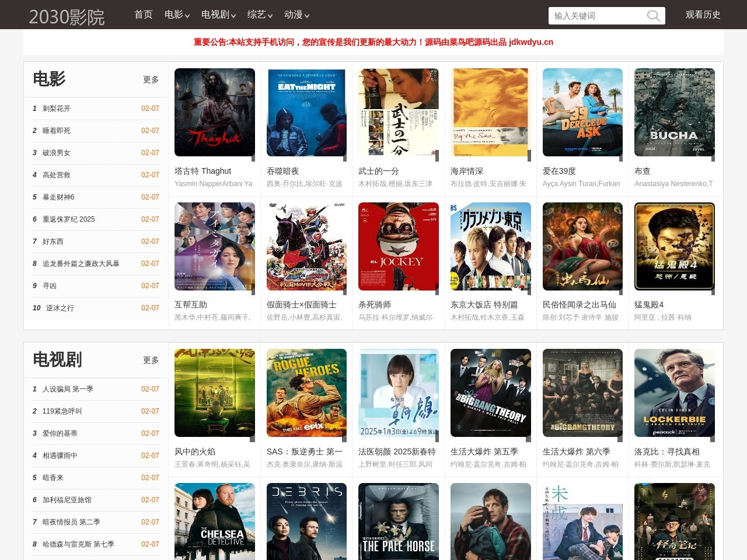Open 观看历史 viewing history
This screenshot has width=747, height=560.
pyautogui.click(x=703, y=15)
